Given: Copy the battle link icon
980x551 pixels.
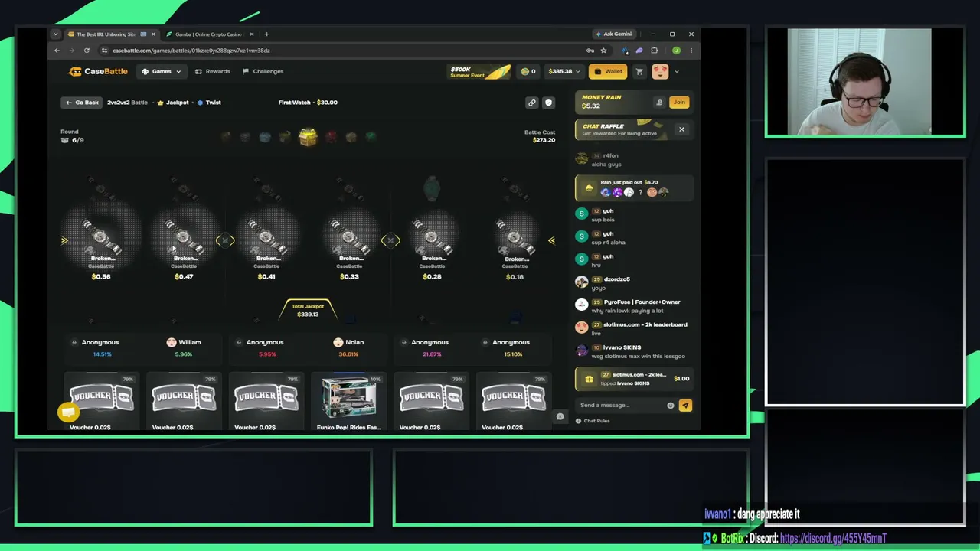Looking at the screenshot, I should point(531,102).
